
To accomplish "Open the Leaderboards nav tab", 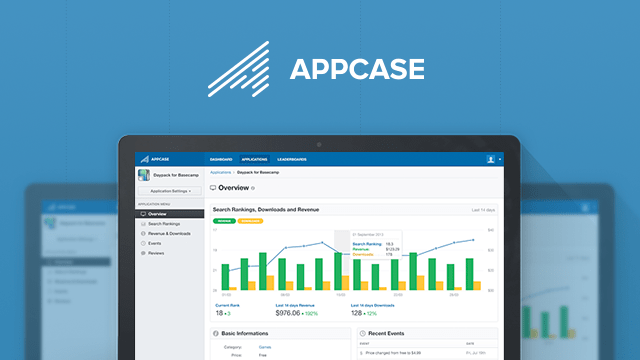I will (x=292, y=160).
